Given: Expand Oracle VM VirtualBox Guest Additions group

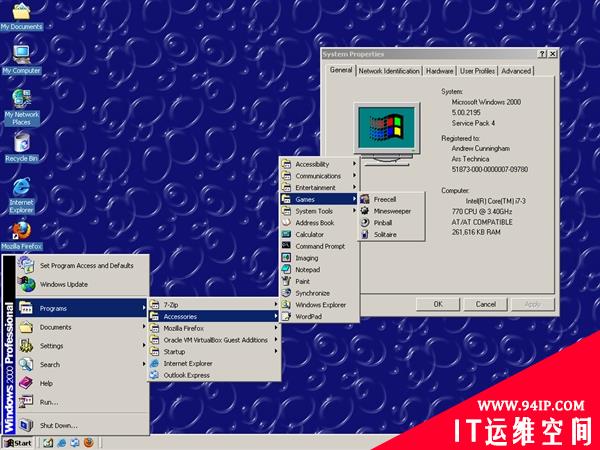Looking at the screenshot, I should [x=214, y=340].
